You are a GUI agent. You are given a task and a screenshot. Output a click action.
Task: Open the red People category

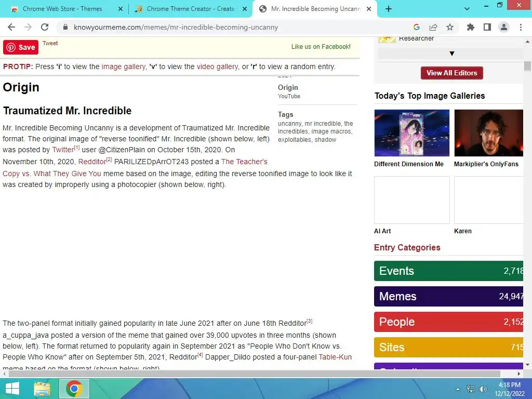448,322
